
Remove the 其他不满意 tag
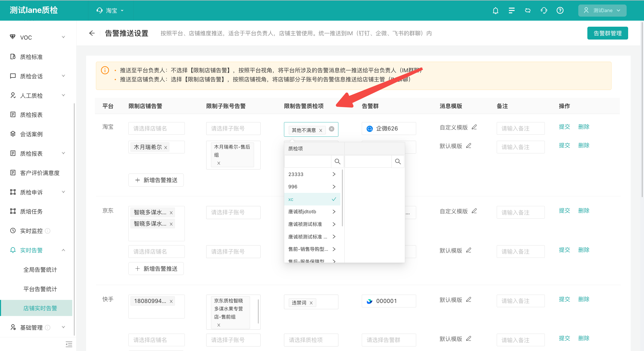321,130
